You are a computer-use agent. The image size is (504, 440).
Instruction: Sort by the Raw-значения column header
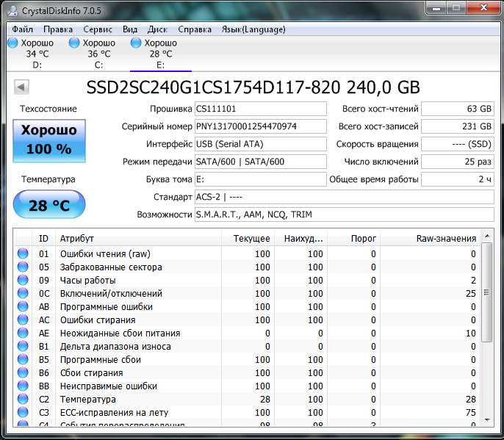(430, 239)
